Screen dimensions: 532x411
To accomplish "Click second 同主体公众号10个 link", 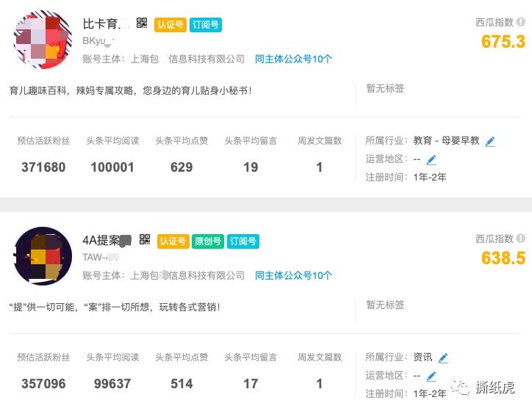I will 293,275.
